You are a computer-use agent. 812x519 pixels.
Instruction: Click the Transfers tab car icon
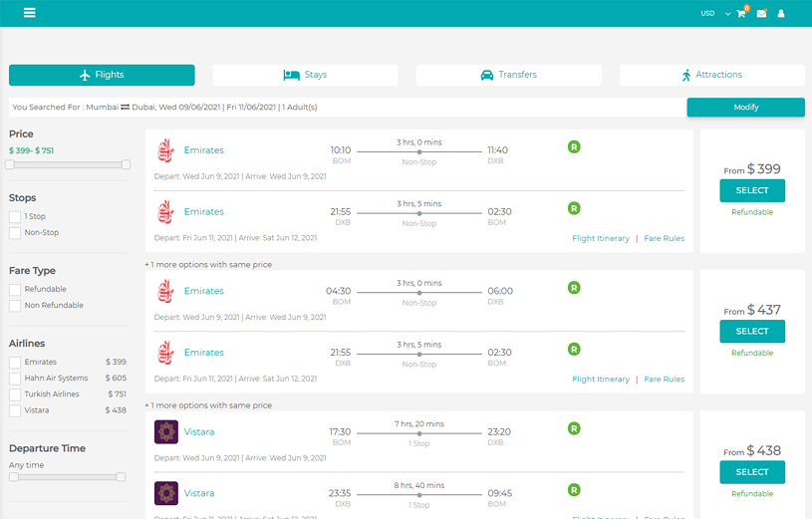click(487, 75)
